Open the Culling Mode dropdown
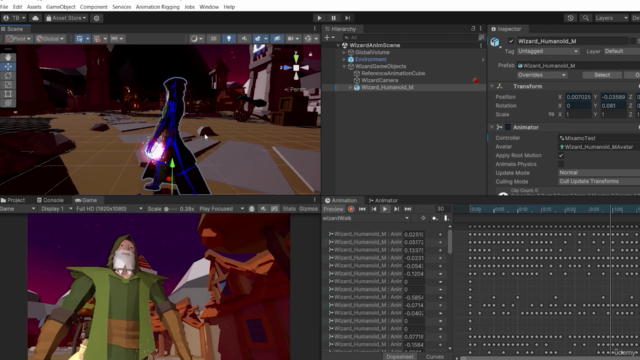The width and height of the screenshot is (640, 360). point(599,181)
